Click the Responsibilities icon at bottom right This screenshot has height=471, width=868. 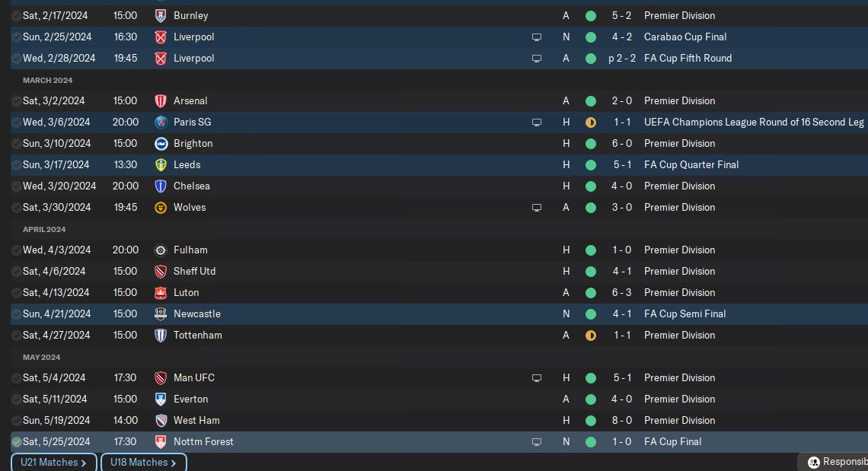814,462
